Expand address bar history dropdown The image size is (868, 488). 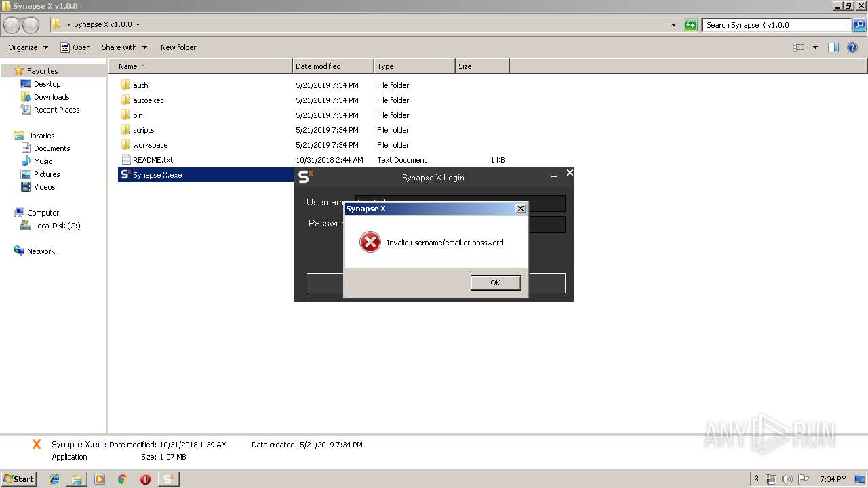click(673, 25)
